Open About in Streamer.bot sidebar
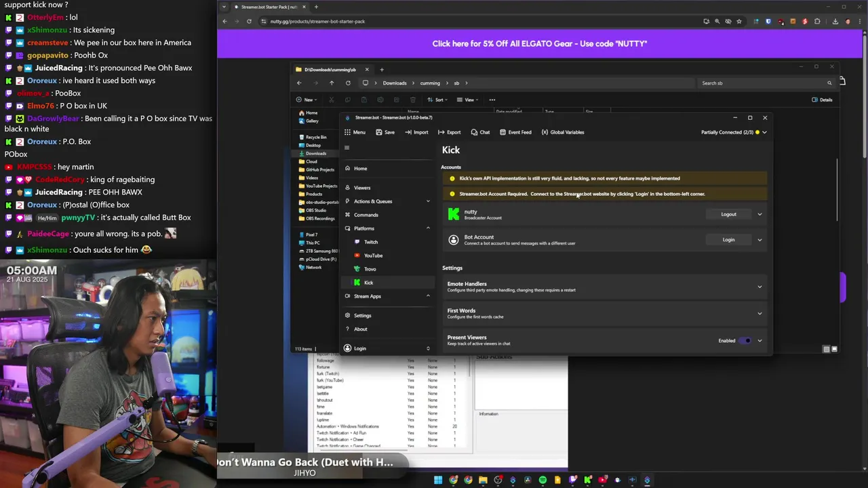 tap(387, 329)
